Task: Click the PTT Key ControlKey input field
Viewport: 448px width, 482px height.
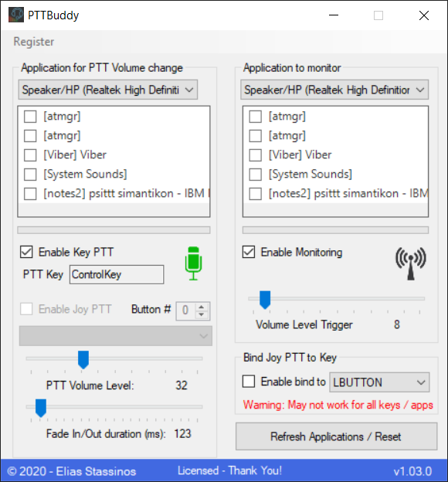Action: [x=117, y=274]
